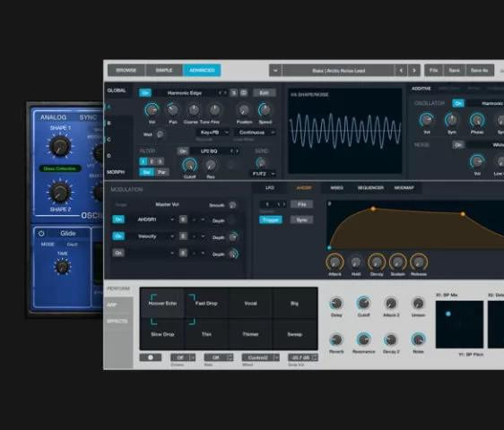The width and height of the screenshot is (504, 430).
Task: Adjust the Position knob
Action: pos(244,110)
